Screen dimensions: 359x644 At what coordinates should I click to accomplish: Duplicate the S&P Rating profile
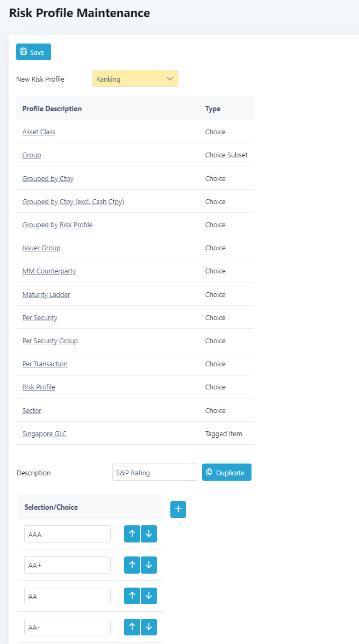click(227, 472)
